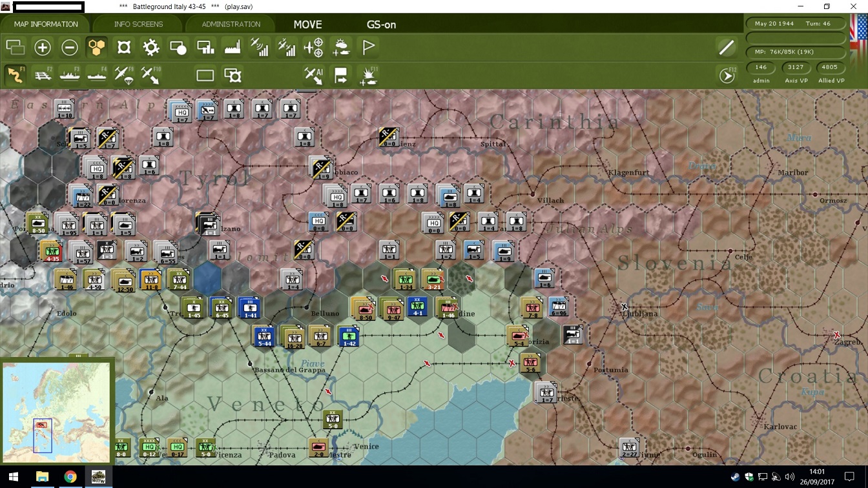Select the German unit labeled 6=96
The width and height of the screenshot is (868, 488).
pyautogui.click(x=559, y=307)
